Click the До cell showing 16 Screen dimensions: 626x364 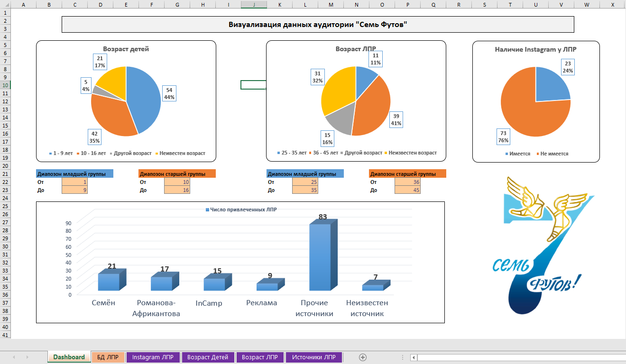coord(177,189)
